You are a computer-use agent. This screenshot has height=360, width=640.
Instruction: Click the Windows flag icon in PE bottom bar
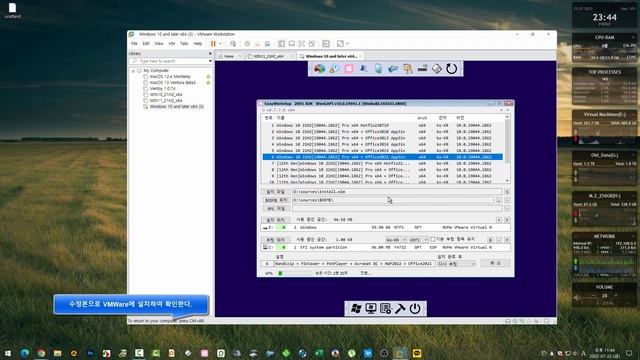click(356, 309)
